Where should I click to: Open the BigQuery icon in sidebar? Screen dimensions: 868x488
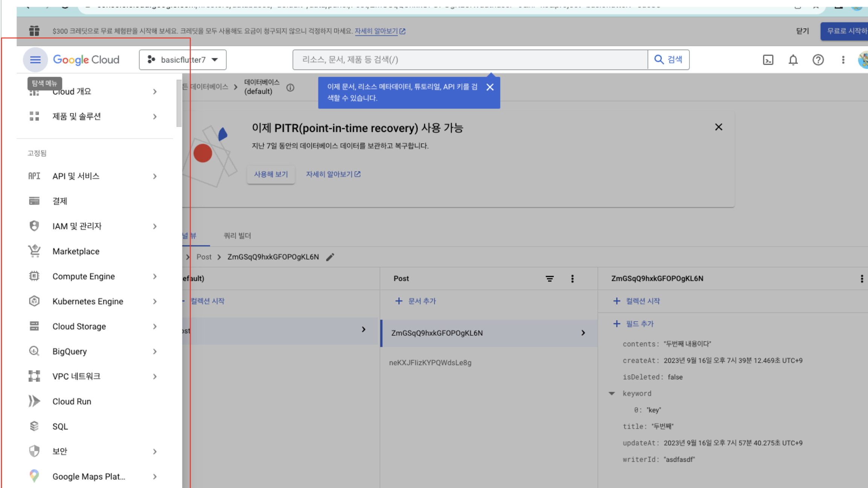coord(34,351)
